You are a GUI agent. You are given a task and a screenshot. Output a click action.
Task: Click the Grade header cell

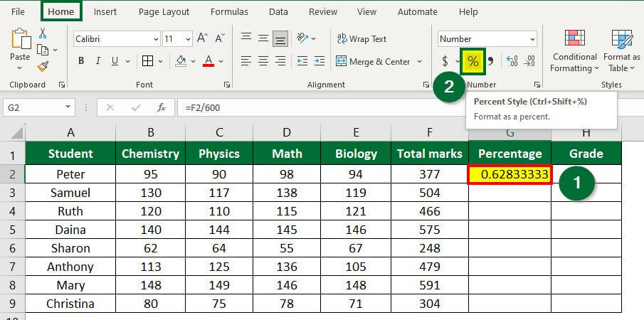pos(586,154)
